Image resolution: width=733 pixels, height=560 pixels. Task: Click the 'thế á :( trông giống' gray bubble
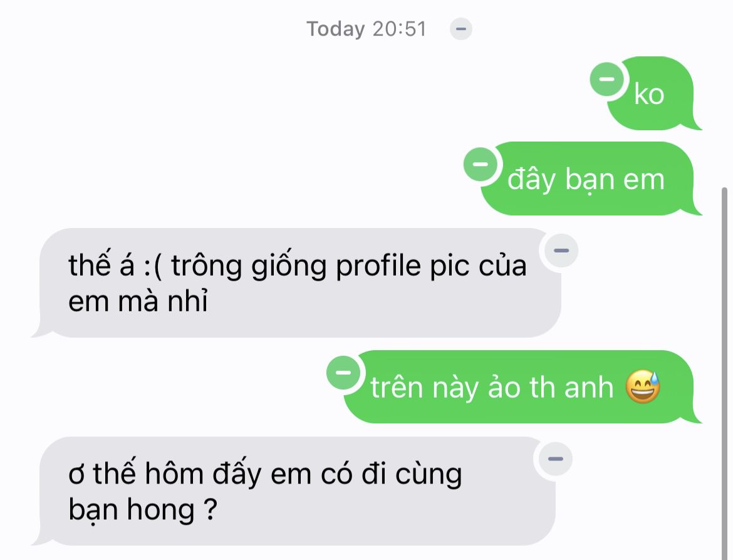[x=296, y=283]
